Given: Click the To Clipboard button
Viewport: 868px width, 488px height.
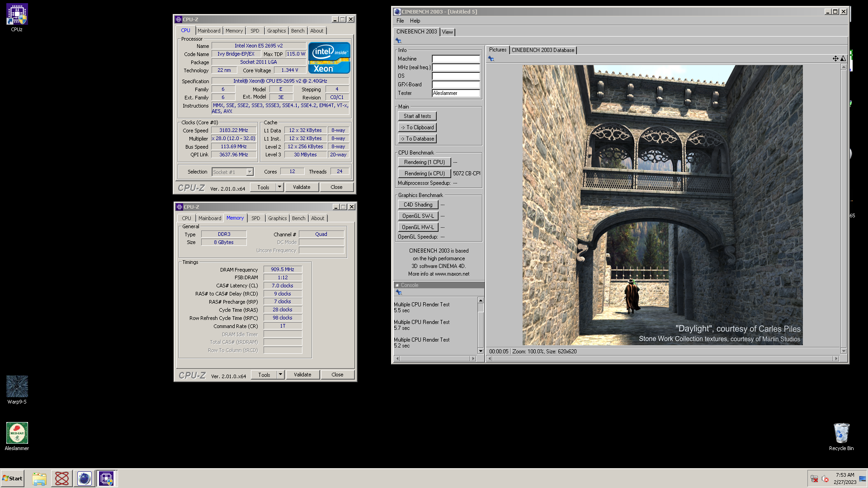Looking at the screenshot, I should 417,127.
